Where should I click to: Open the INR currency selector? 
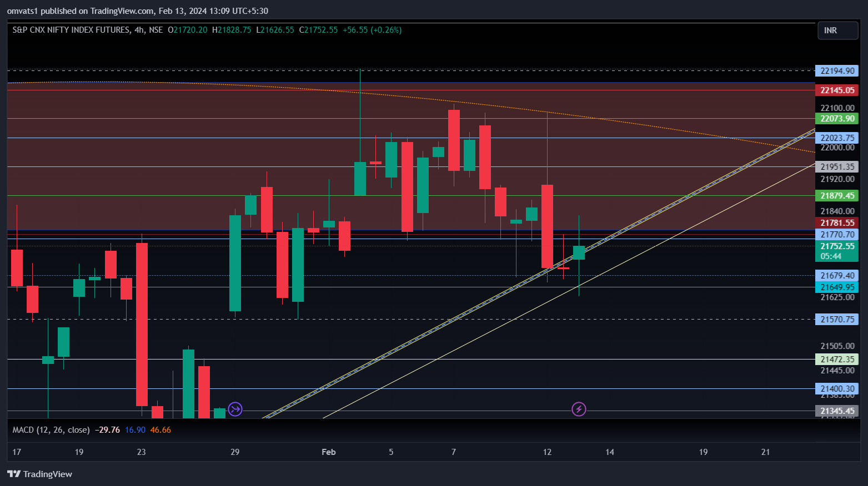coord(837,31)
